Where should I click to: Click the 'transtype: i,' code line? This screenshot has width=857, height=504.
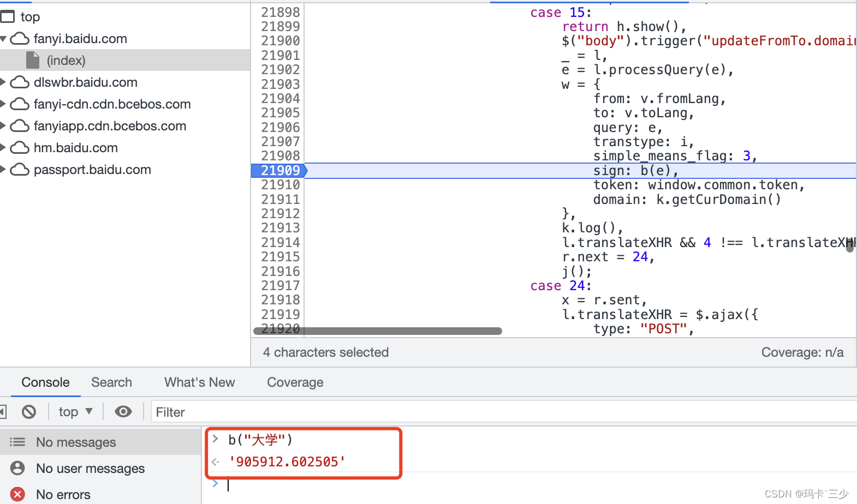tap(644, 142)
